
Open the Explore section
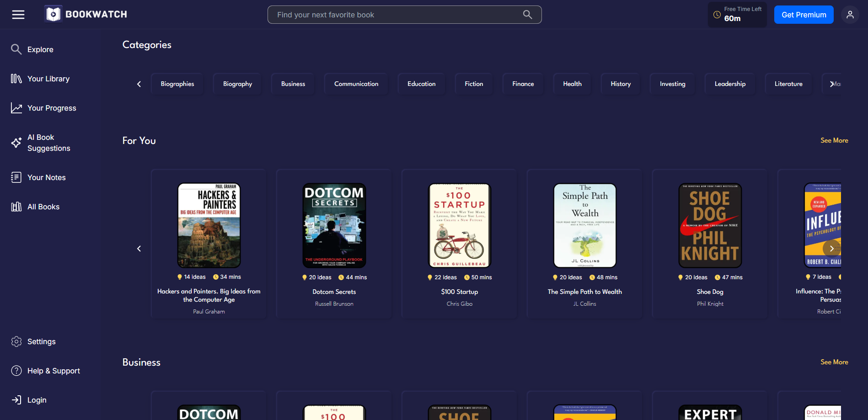pyautogui.click(x=40, y=49)
